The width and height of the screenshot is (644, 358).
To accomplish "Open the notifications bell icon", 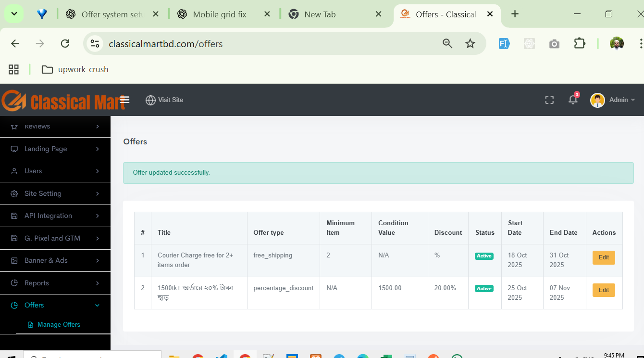I will [x=573, y=100].
